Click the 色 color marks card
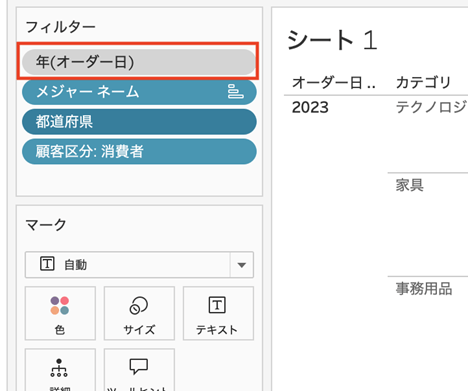The height and width of the screenshot is (391, 468). pos(60,313)
